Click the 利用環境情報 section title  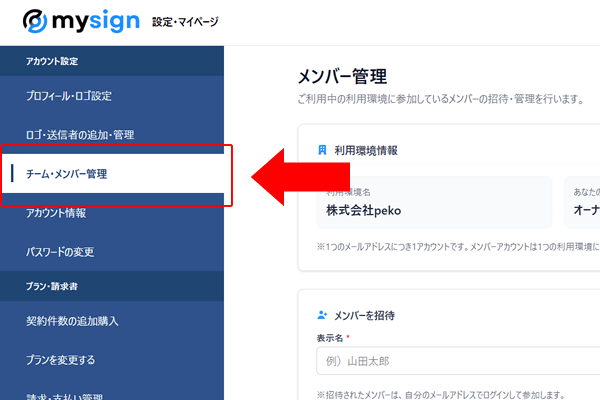[x=366, y=150]
